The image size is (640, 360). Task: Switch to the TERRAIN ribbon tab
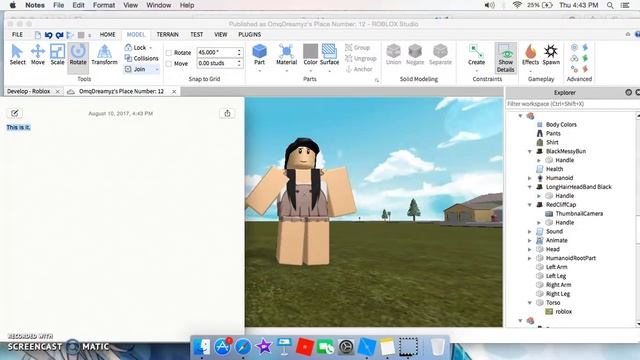click(167, 35)
